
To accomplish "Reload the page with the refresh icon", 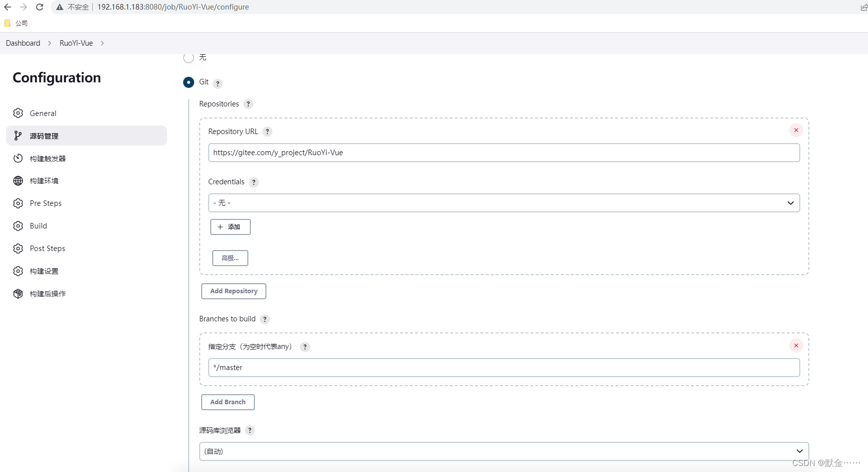I will pos(40,7).
